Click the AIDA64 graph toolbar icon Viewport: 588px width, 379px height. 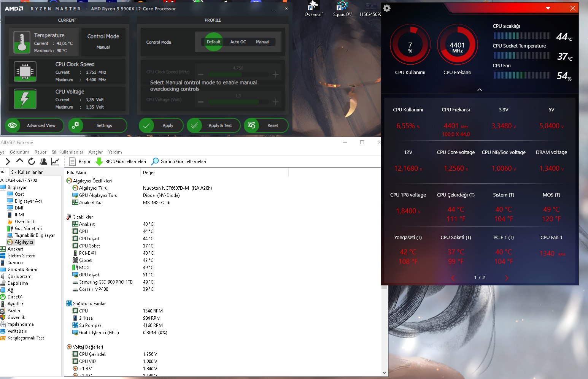pyautogui.click(x=55, y=161)
